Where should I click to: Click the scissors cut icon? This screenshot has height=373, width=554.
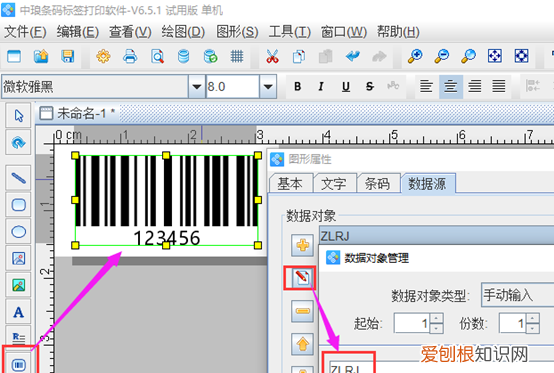272,56
